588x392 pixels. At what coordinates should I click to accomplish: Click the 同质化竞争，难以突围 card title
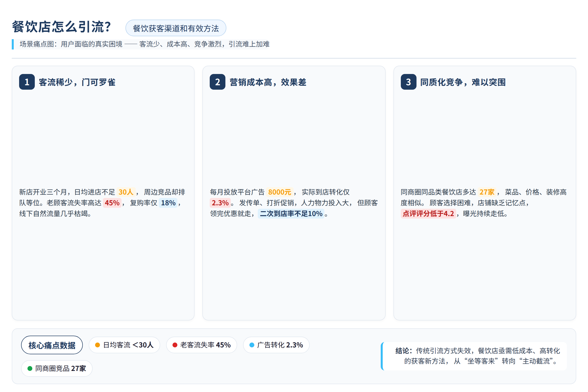point(463,82)
